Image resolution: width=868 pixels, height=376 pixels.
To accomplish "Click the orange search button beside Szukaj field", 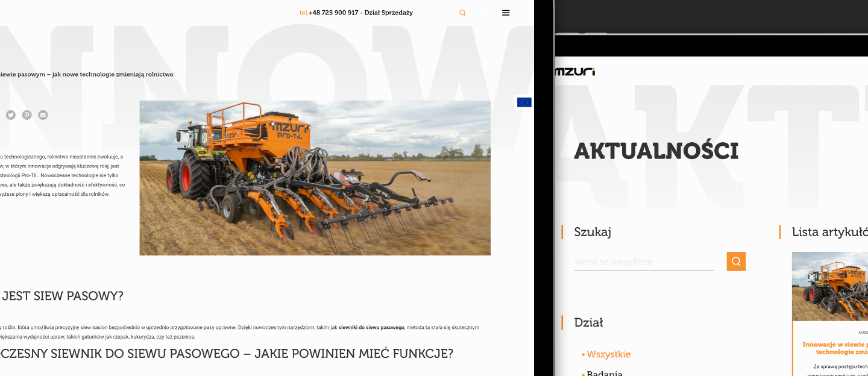I will [x=736, y=262].
